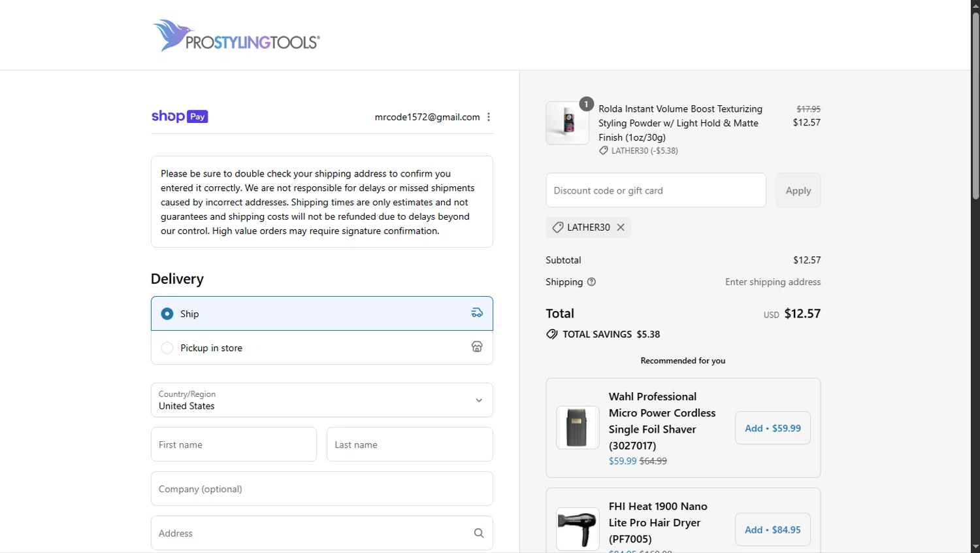
Task: Click the scrollbar up arrow
Action: click(x=975, y=5)
